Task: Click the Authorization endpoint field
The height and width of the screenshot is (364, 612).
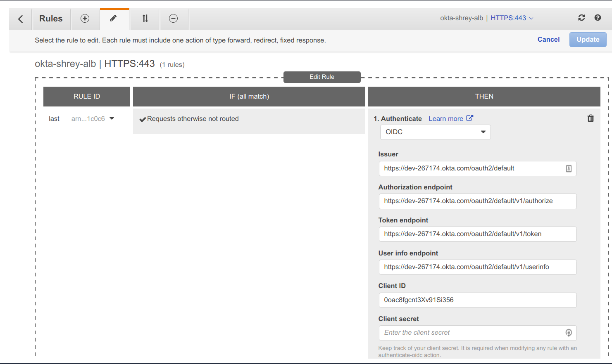Action: [x=477, y=201]
